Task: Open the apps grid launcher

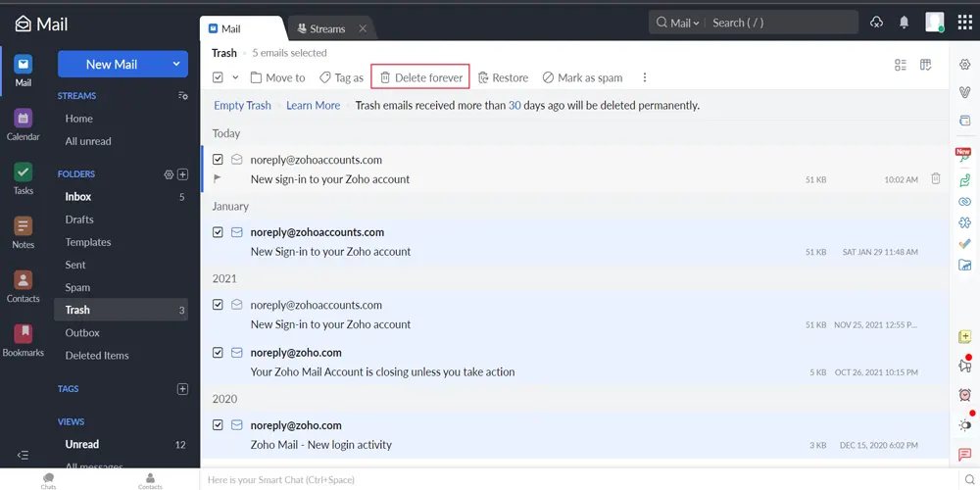Action: 965,23
